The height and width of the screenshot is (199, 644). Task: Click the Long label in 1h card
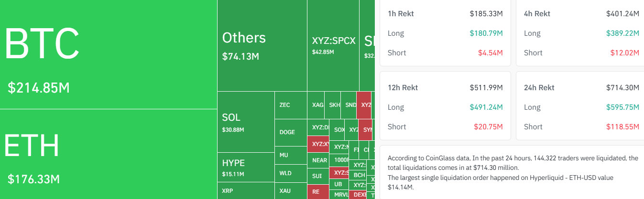click(x=396, y=33)
